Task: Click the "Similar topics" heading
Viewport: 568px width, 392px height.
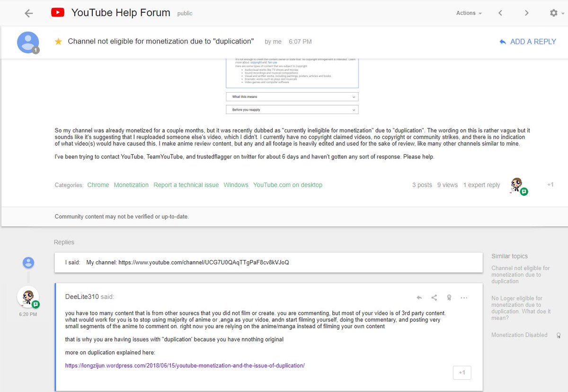Action: (x=509, y=256)
